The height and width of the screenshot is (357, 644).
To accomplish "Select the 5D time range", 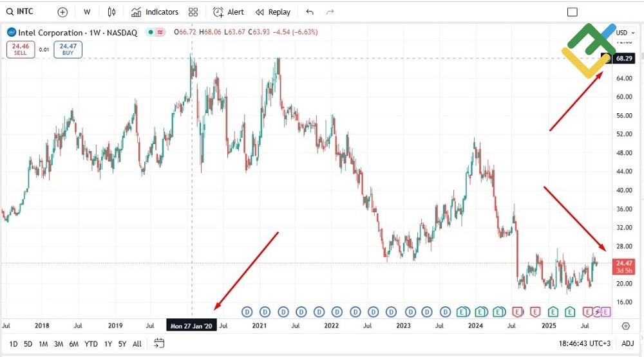I will pos(28,344).
